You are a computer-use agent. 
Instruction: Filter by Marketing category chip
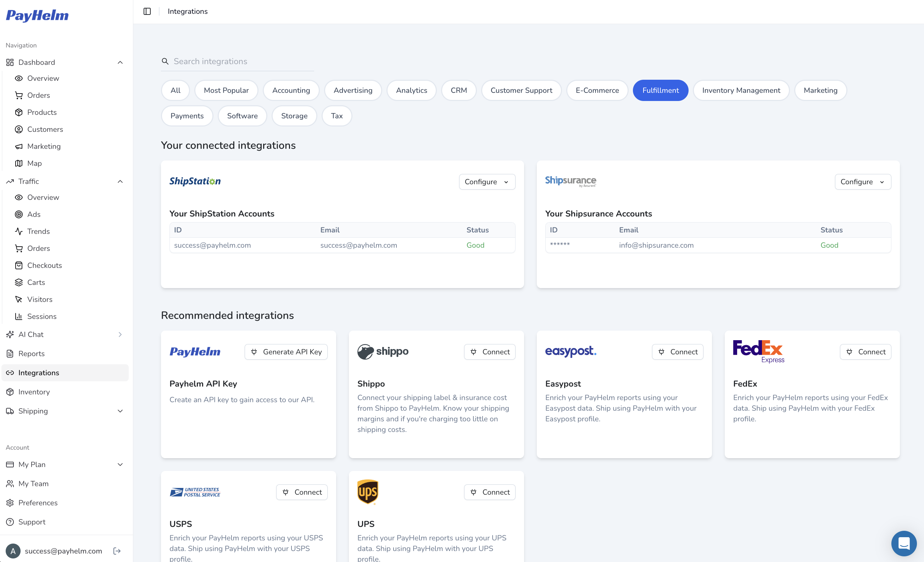[x=820, y=90]
